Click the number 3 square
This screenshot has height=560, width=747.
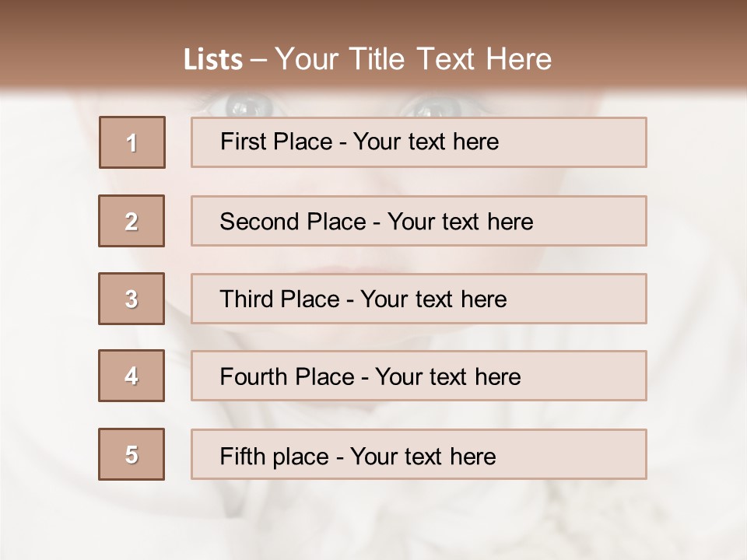tap(132, 299)
